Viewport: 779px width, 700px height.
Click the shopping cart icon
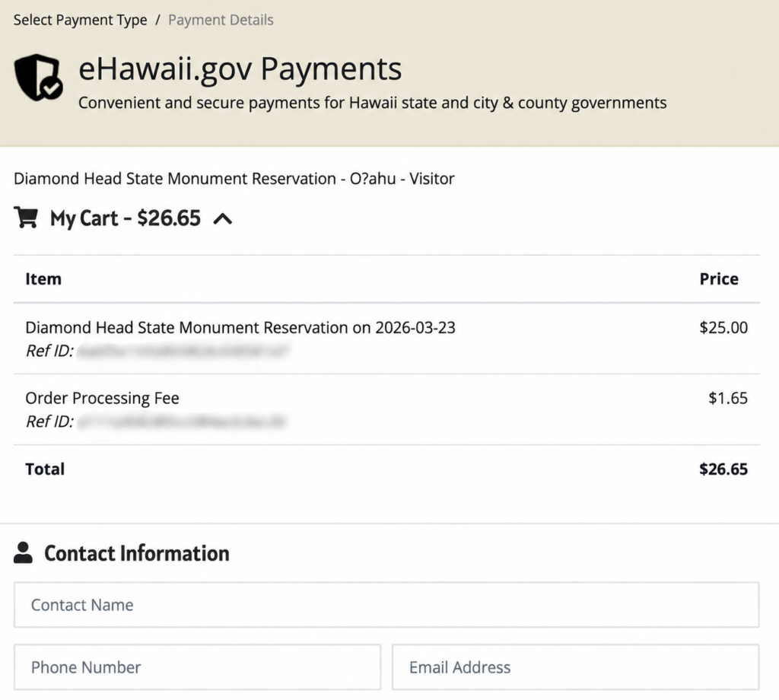[x=26, y=217]
